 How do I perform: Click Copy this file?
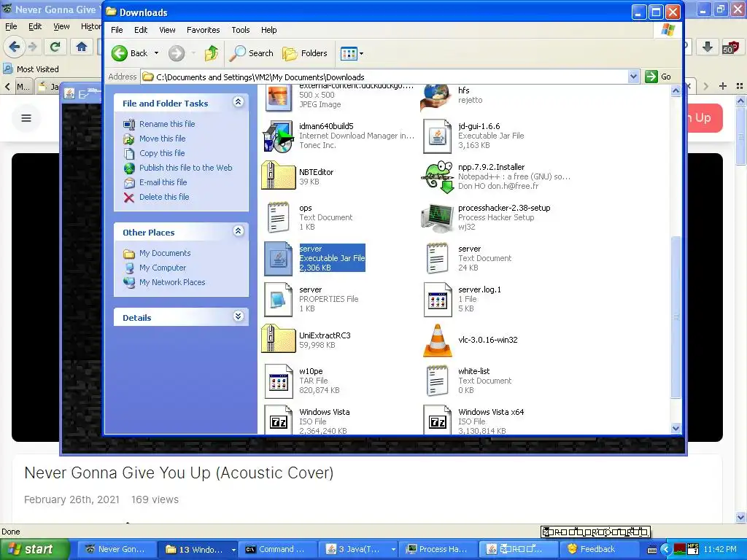[x=162, y=153]
